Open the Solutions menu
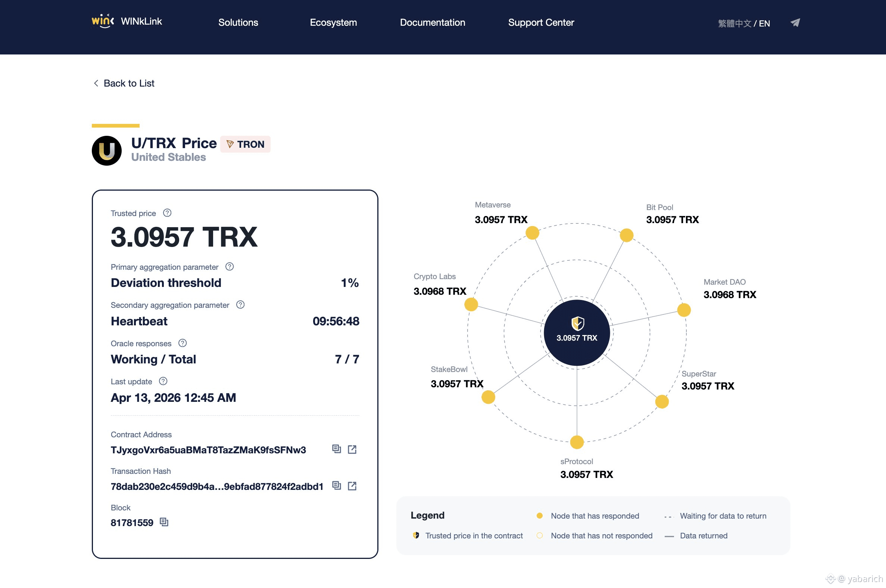Viewport: 886px width, 588px height. (238, 22)
